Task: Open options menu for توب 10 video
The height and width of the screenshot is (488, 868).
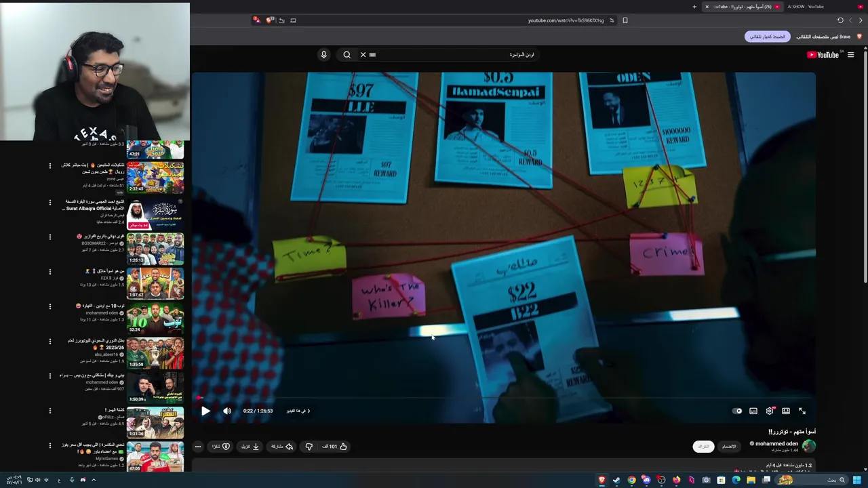Action: coord(50,306)
